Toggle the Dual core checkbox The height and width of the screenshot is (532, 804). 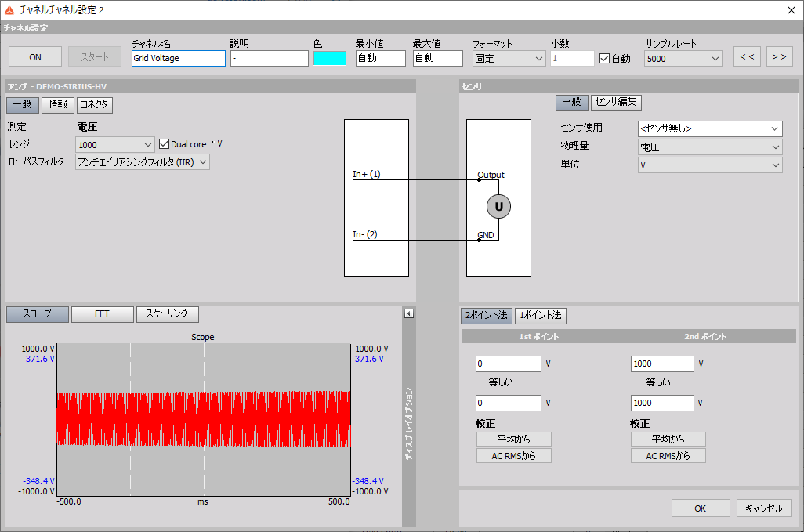[x=164, y=144]
